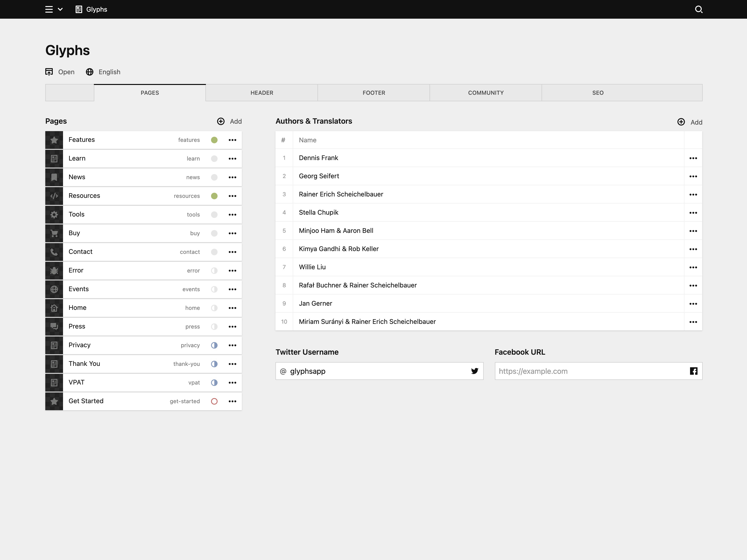Switch to the HEADER tab
The height and width of the screenshot is (560, 747).
click(262, 93)
